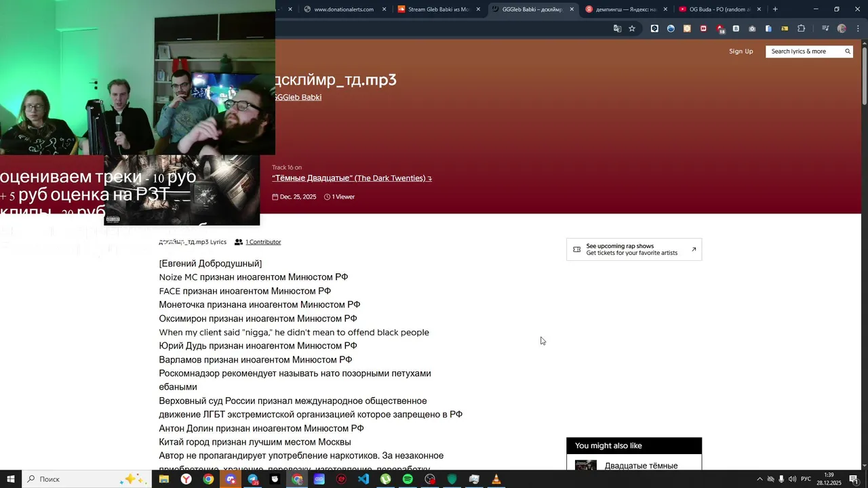Click lyric line Noize MC признан иноагентом
The image size is (868, 488).
coord(254,277)
